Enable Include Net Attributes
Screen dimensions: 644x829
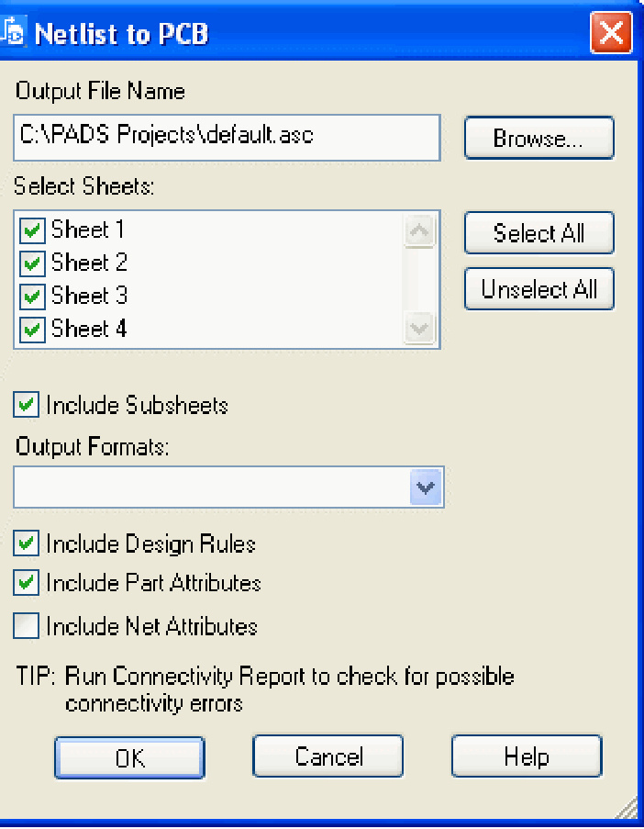click(28, 626)
